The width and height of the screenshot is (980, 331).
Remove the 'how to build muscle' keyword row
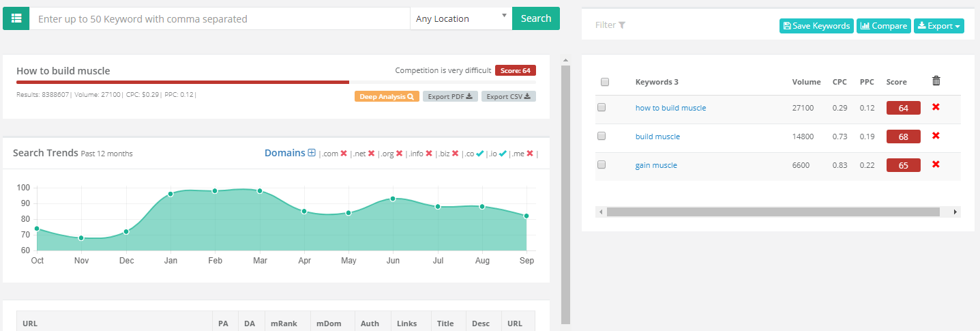click(936, 107)
